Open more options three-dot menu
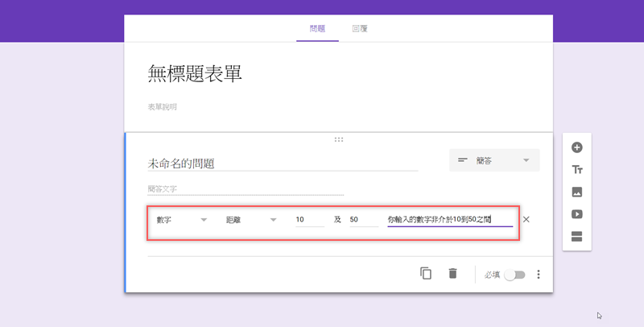 [x=539, y=275]
